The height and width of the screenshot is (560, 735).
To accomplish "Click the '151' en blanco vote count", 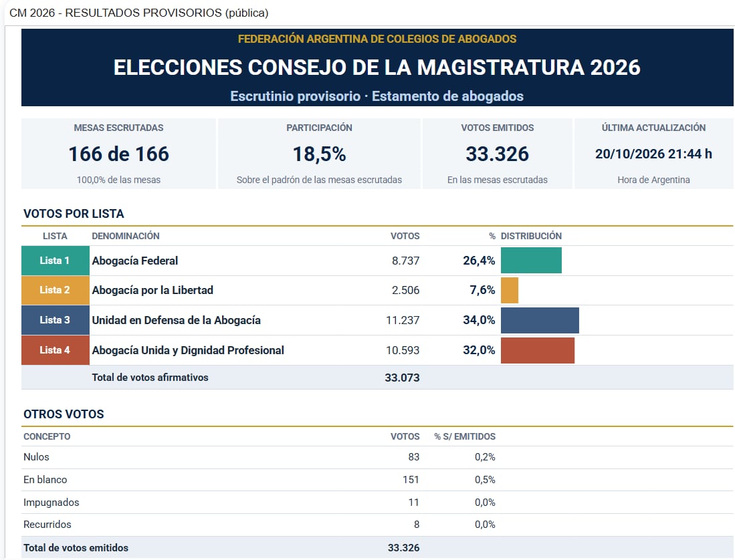I will pyautogui.click(x=411, y=479).
